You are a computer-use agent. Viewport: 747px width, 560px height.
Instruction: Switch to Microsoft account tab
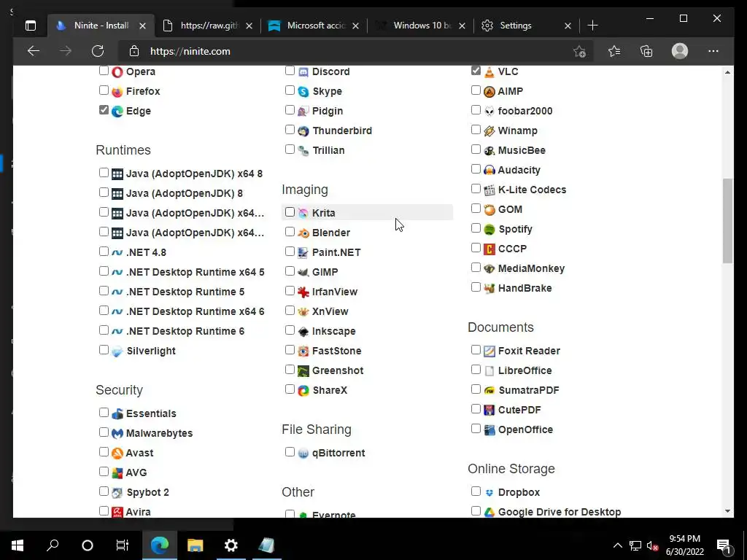[x=314, y=26]
